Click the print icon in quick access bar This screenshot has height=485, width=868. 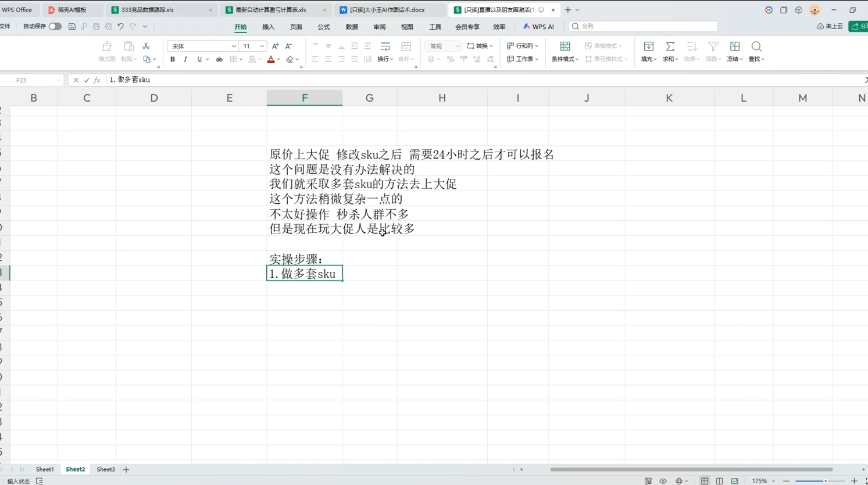96,26
